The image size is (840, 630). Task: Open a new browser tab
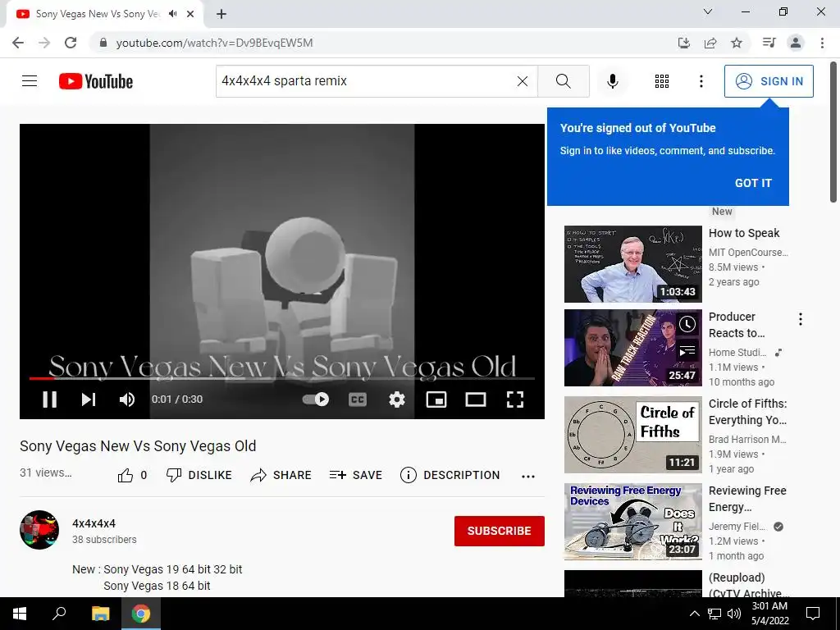221,14
